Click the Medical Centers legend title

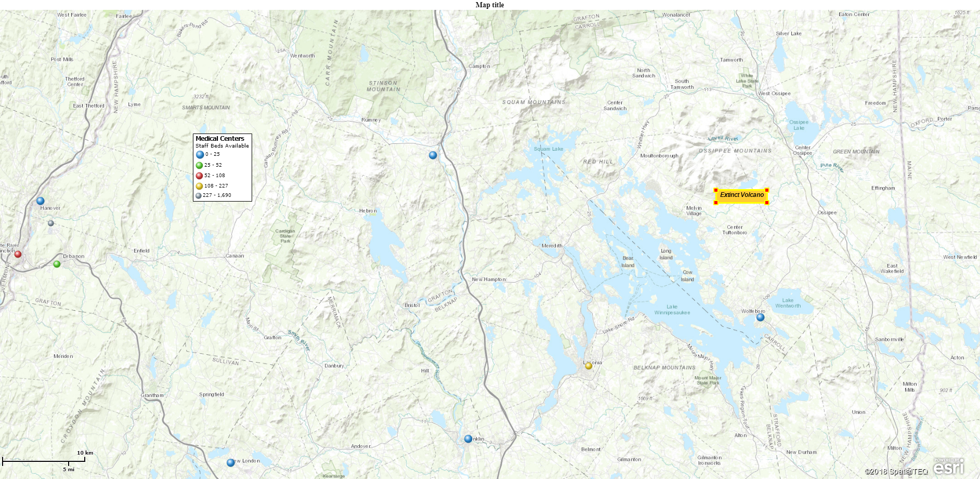point(220,139)
